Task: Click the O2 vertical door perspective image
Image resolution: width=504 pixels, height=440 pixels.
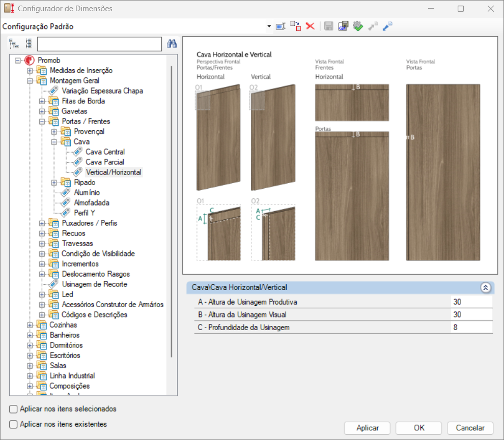Action: coord(273,137)
